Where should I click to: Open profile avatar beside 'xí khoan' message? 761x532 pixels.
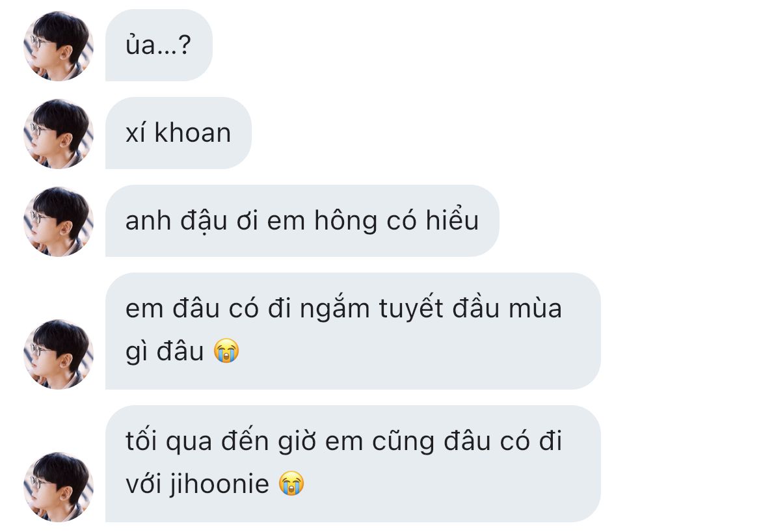tap(59, 133)
